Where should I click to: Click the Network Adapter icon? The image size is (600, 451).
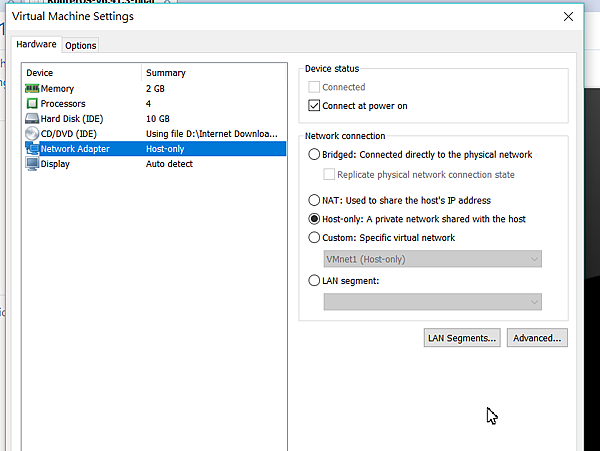(32, 149)
